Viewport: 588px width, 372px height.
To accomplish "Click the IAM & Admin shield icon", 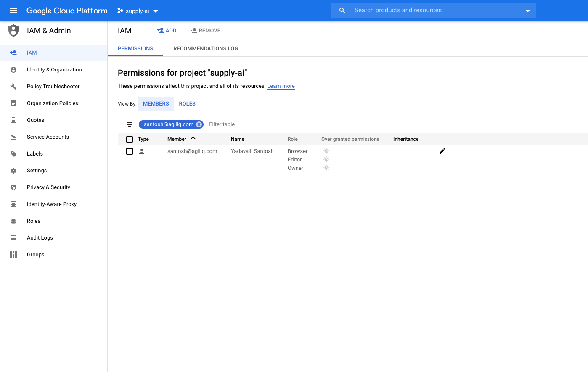I will click(13, 30).
